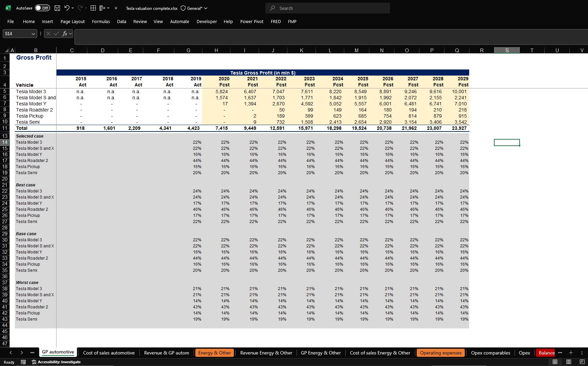Image resolution: width=588 pixels, height=366 pixels.
Task: Open the Automate ribbon tab
Action: 179,21
